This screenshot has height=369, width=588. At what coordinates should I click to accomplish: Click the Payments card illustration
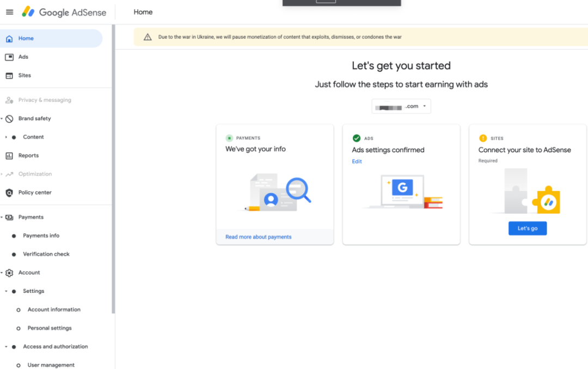pyautogui.click(x=276, y=193)
